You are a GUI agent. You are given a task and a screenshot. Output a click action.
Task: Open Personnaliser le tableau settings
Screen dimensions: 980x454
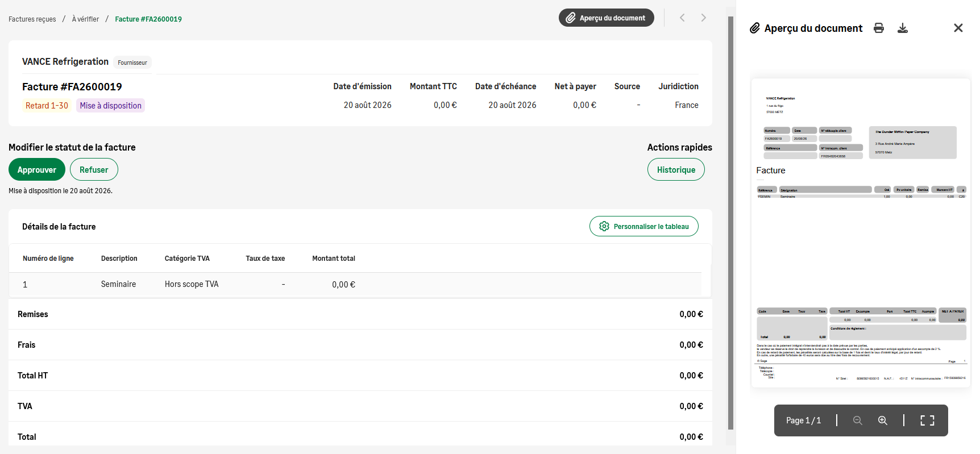pos(644,226)
